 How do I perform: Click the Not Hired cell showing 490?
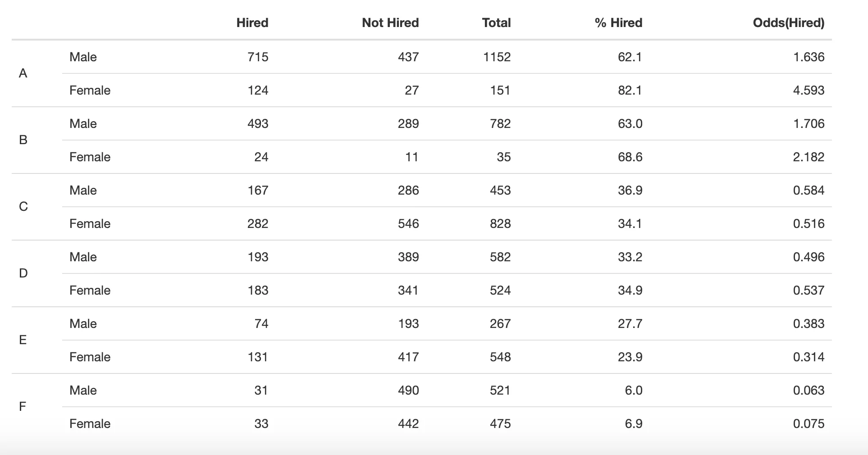pyautogui.click(x=408, y=391)
